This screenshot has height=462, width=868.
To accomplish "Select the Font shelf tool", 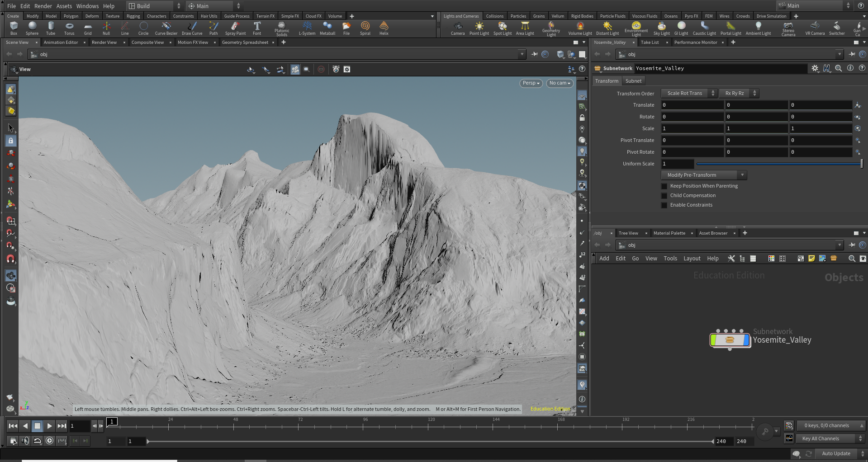I will (x=257, y=28).
